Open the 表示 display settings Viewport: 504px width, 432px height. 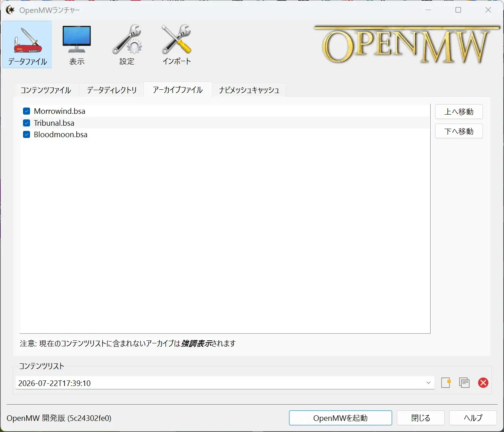77,44
